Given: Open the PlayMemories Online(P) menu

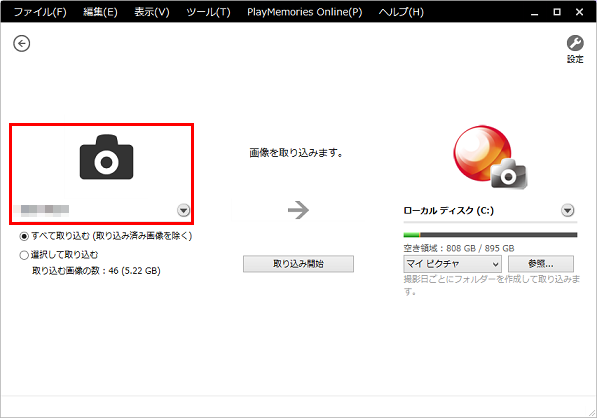Looking at the screenshot, I should click(x=304, y=12).
